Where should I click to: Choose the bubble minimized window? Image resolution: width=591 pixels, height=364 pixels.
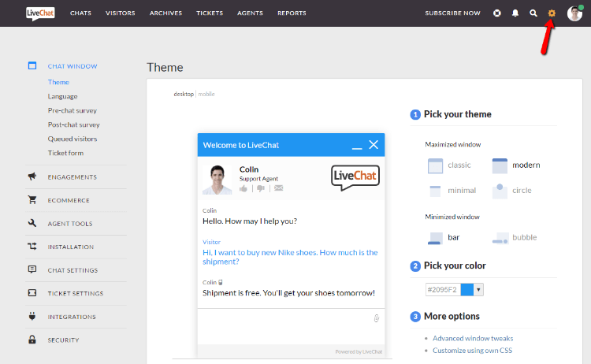coord(515,238)
